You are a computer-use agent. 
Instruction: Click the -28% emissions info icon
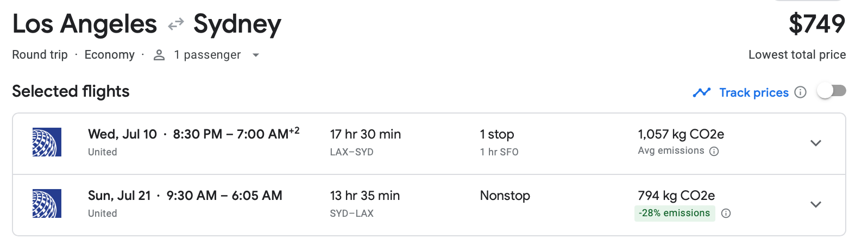tap(726, 214)
